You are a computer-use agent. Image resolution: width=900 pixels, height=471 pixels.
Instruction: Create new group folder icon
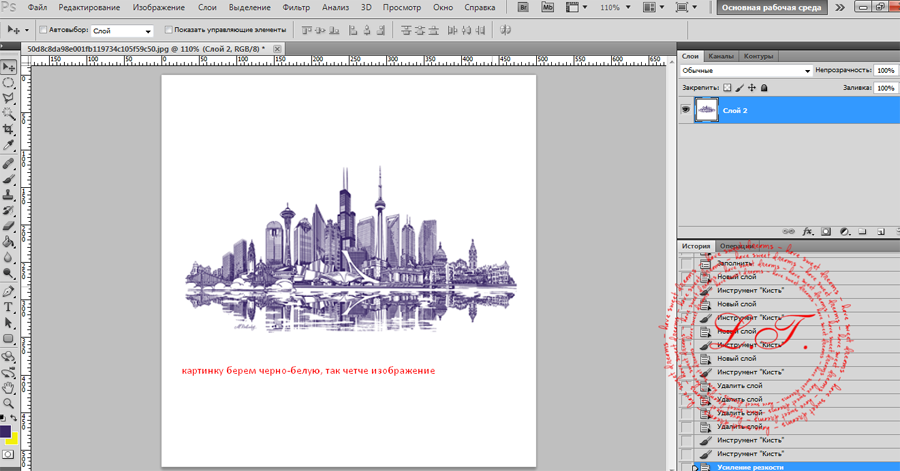coord(862,232)
